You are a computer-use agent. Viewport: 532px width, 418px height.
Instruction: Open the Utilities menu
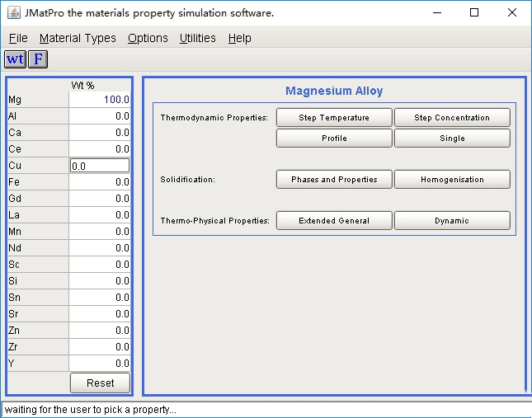(198, 38)
